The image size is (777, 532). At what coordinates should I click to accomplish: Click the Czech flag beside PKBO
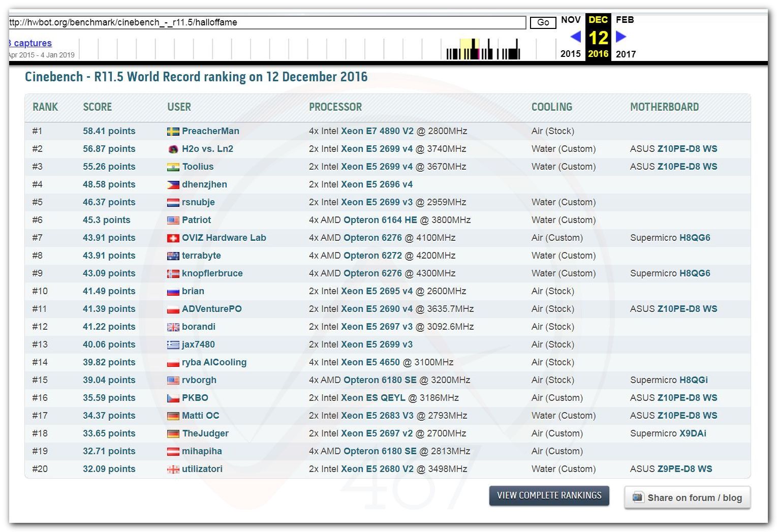[x=173, y=398]
